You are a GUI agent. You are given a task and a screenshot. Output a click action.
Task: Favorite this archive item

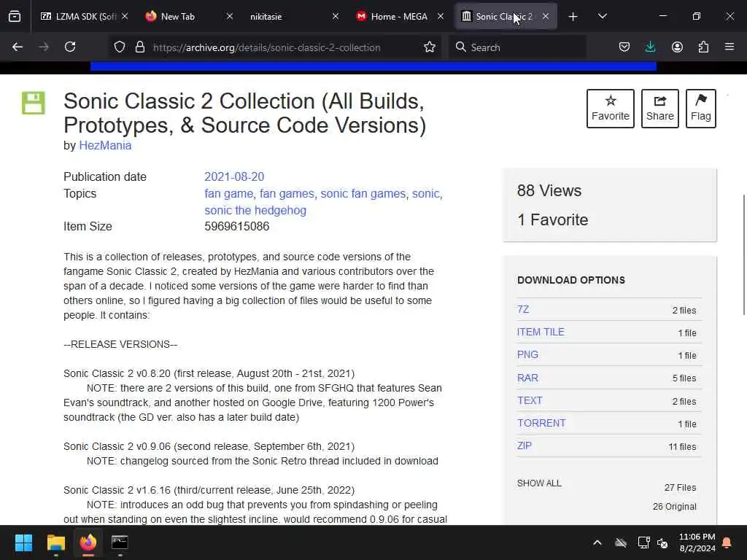click(611, 109)
